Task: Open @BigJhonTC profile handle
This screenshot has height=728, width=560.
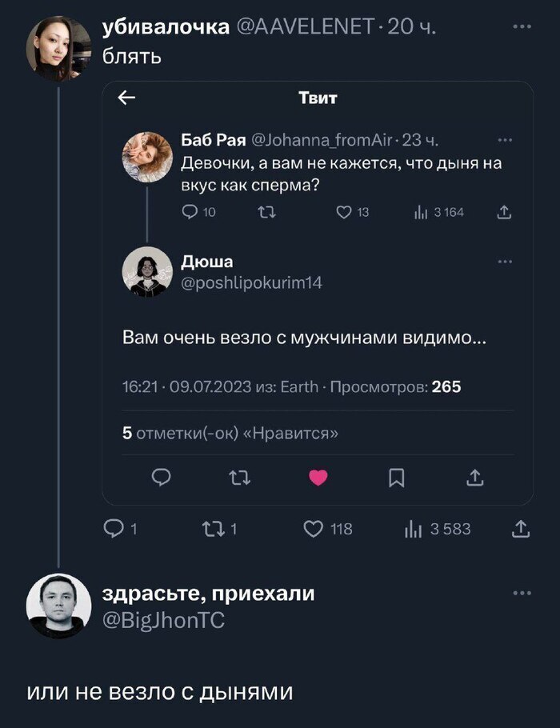Action: tap(164, 619)
